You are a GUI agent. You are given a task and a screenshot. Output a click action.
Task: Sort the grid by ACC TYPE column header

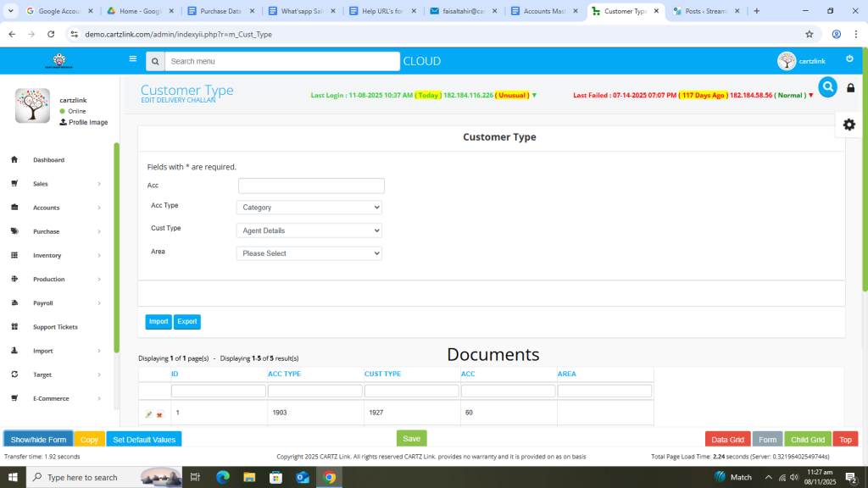click(284, 374)
